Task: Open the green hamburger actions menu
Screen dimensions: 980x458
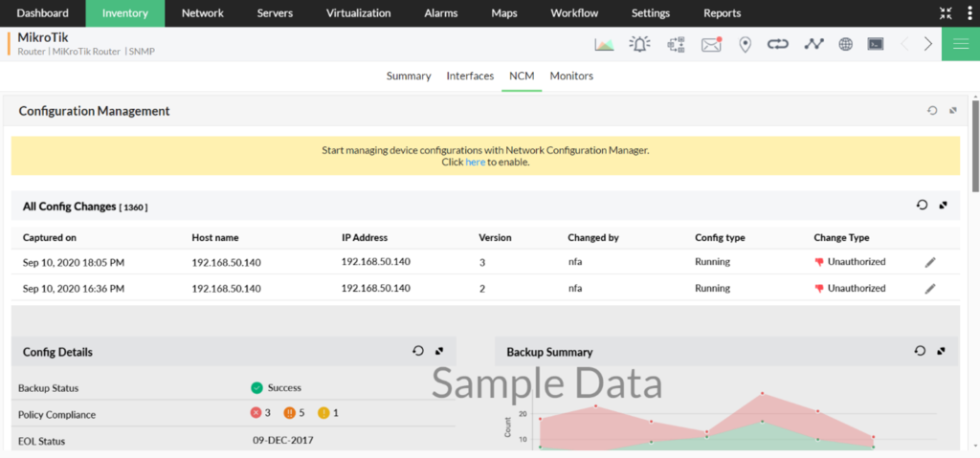Action: tap(960, 44)
